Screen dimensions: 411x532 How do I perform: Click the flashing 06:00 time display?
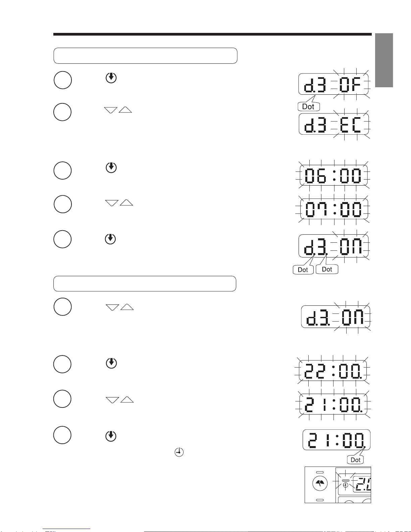tap(334, 175)
